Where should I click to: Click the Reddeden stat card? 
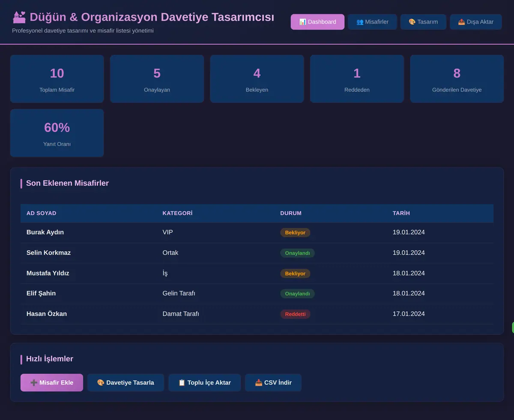(x=357, y=79)
